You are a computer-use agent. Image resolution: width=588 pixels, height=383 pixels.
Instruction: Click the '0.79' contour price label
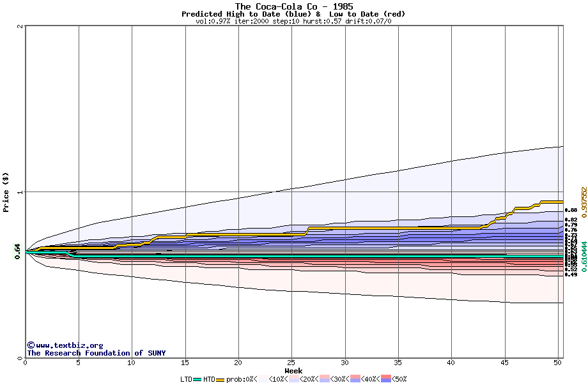[x=571, y=225]
